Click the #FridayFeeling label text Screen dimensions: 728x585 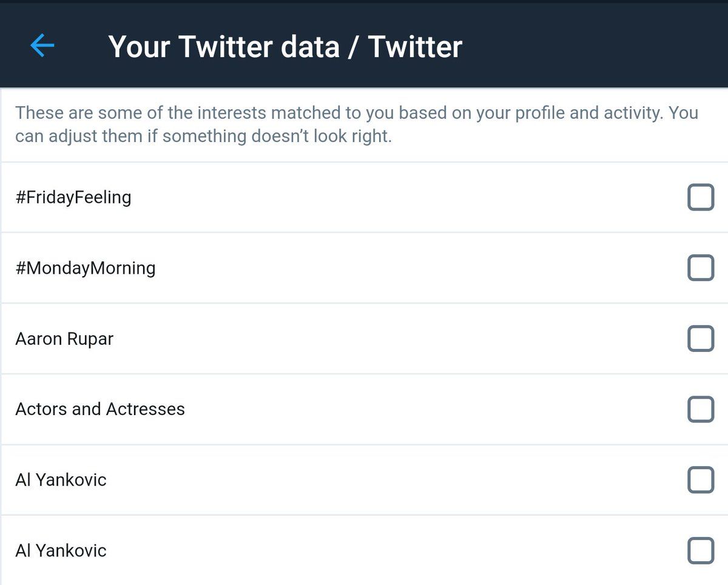pos(73,197)
